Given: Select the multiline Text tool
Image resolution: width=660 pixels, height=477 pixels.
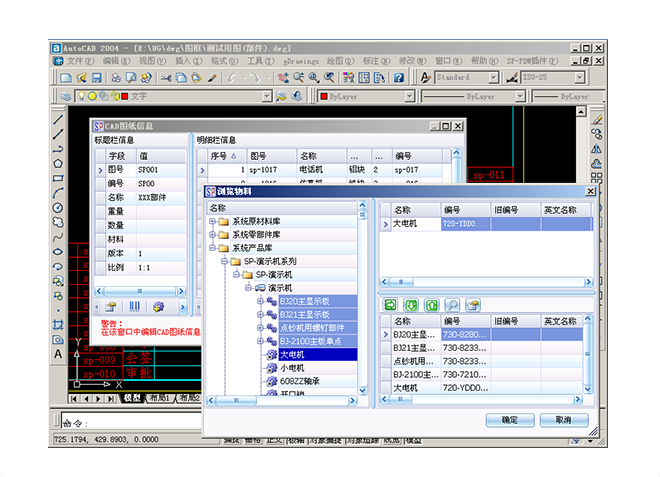Looking at the screenshot, I should tap(58, 354).
